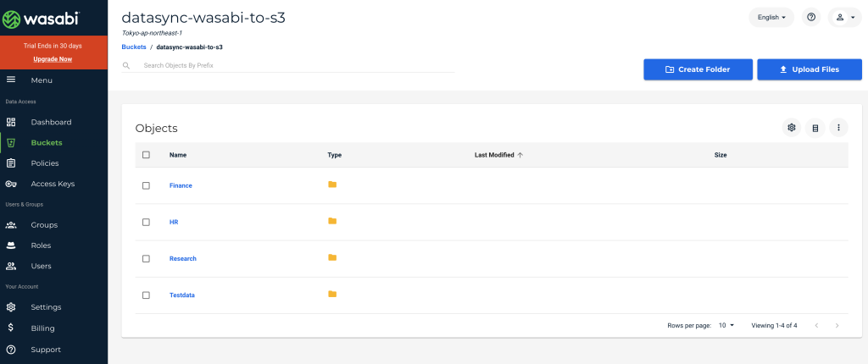Check the Testdata row checkbox
The image size is (868, 364).
pyautogui.click(x=146, y=295)
